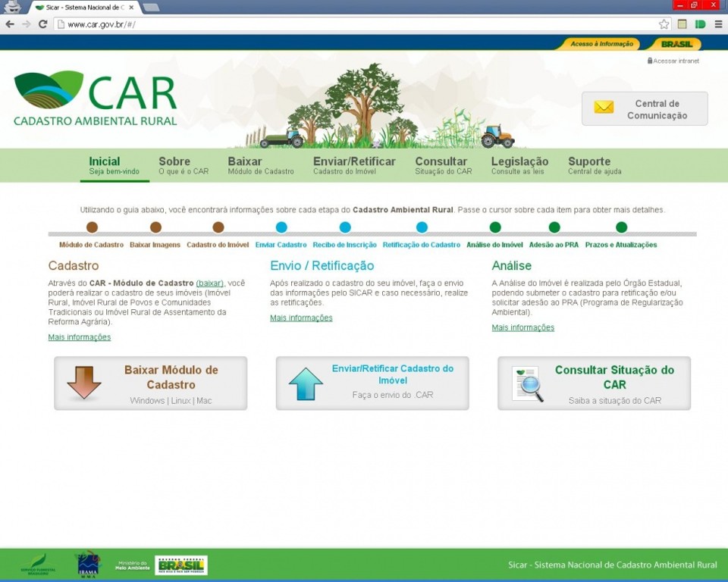Select the Recibo de Inscrição step dot
The width and height of the screenshot is (728, 582).
tap(345, 227)
